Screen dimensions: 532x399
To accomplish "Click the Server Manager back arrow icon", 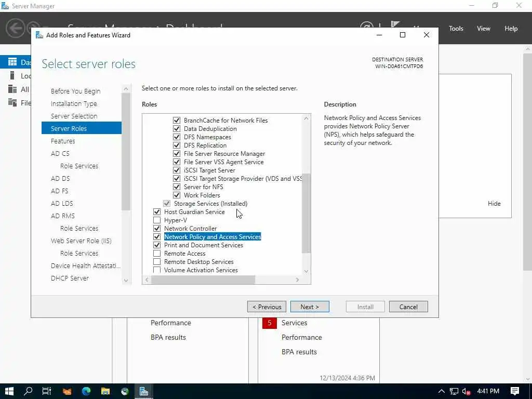I will [15, 28].
